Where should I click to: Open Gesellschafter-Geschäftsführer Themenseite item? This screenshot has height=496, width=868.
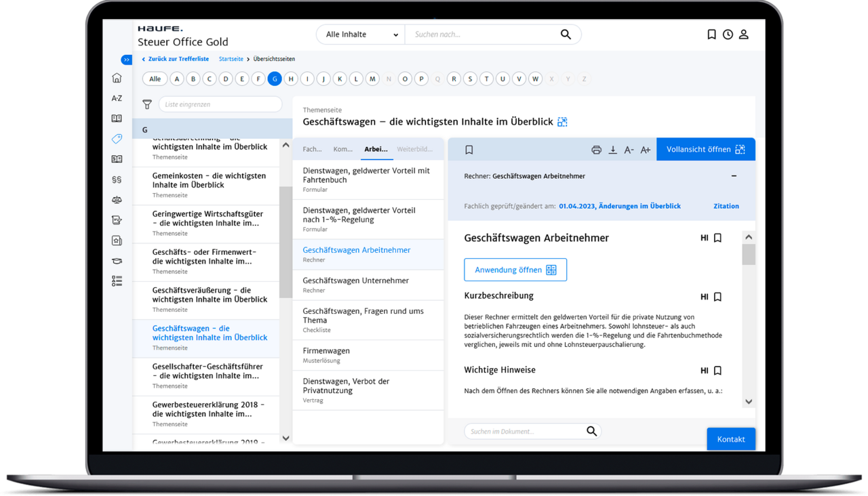(206, 377)
